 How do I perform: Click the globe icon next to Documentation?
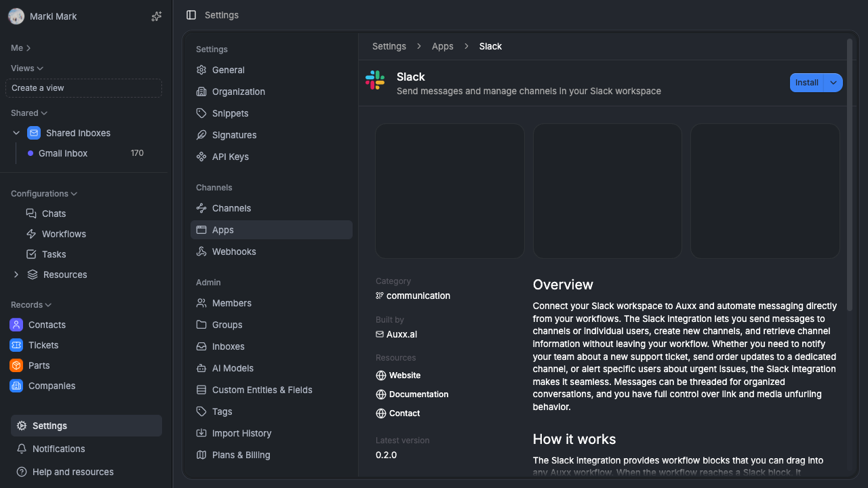click(x=381, y=394)
